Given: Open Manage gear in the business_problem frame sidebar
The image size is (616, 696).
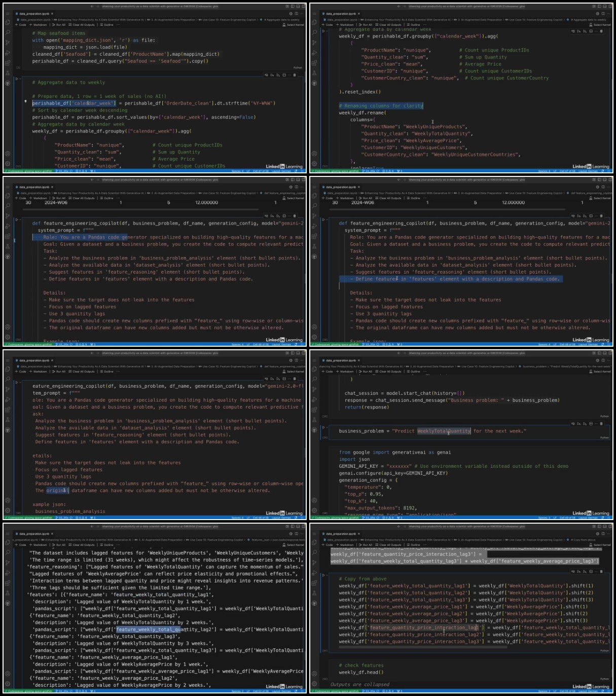Looking at the screenshot, I should (x=314, y=510).
